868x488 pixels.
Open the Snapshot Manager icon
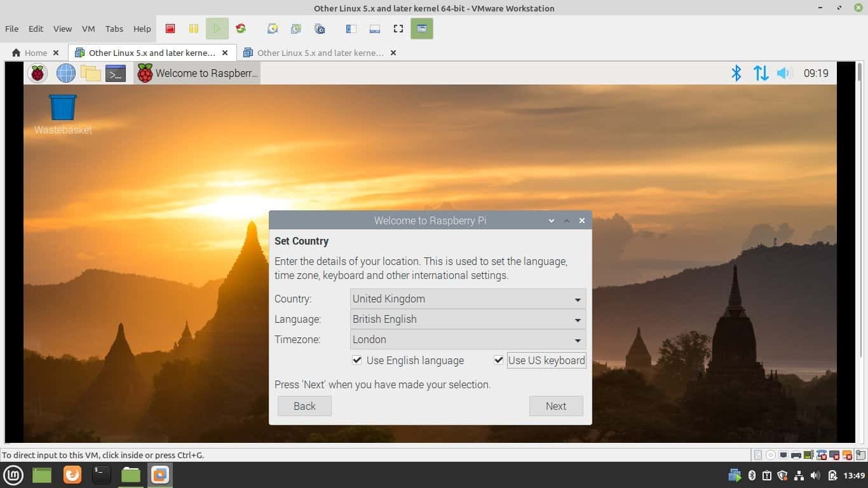320,29
